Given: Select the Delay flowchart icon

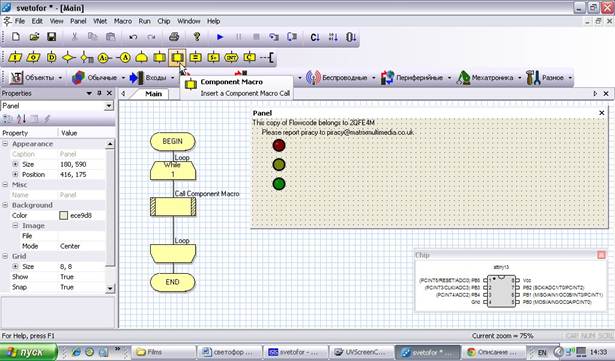Looking at the screenshot, I should 51,57.
